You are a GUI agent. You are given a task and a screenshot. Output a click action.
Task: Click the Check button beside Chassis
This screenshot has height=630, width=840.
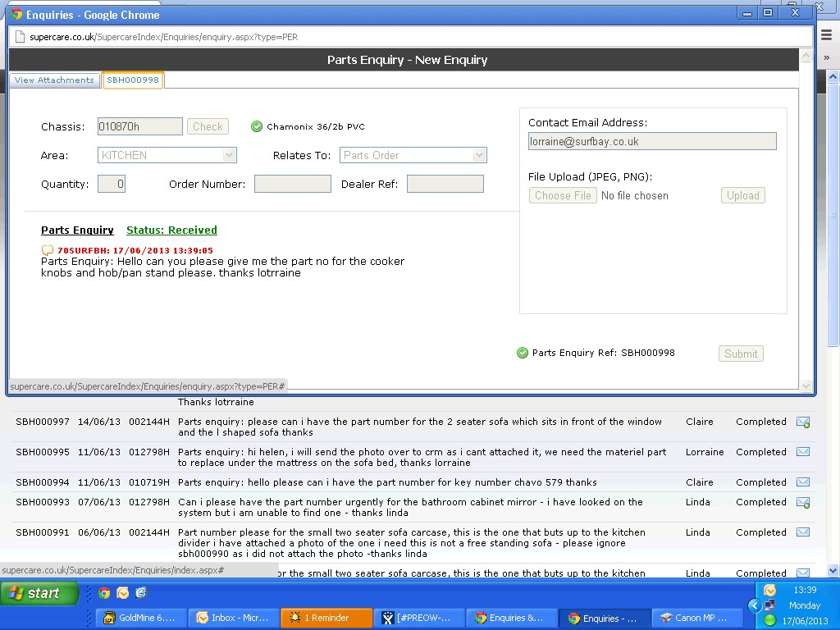[x=208, y=126]
